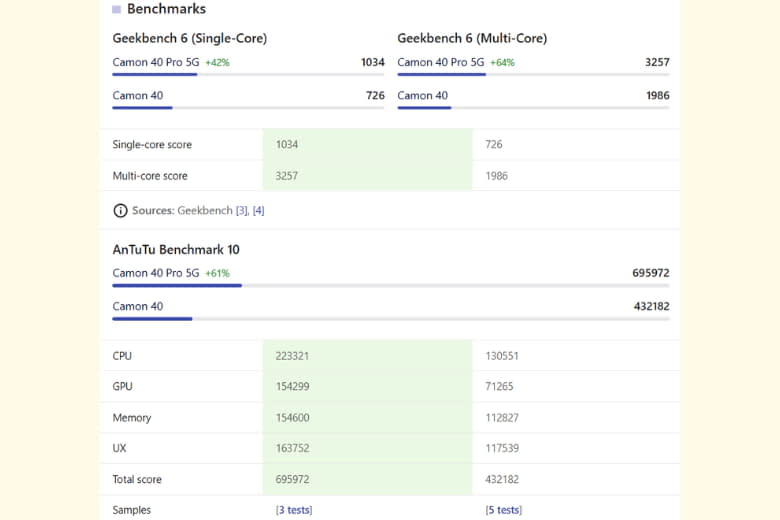This screenshot has height=520, width=780.
Task: Click the Sources: Geekbench text
Action: (x=183, y=210)
